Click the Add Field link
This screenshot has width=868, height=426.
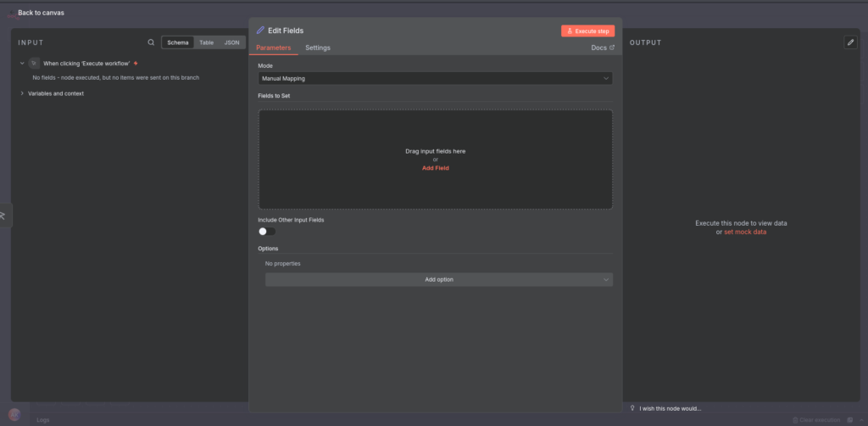[435, 168]
